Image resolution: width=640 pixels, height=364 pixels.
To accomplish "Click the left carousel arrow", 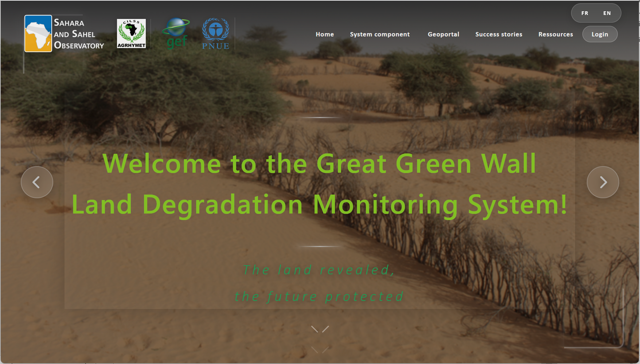I will (x=37, y=182).
